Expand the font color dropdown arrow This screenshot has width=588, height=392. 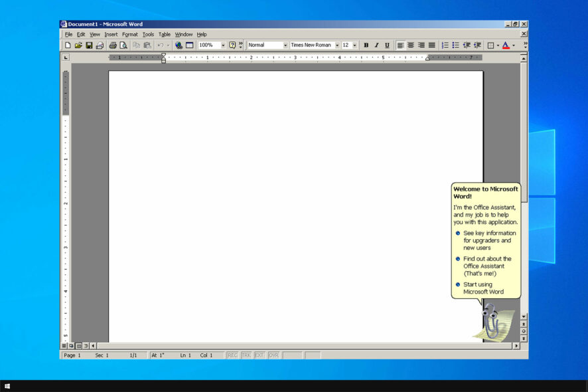(x=514, y=45)
